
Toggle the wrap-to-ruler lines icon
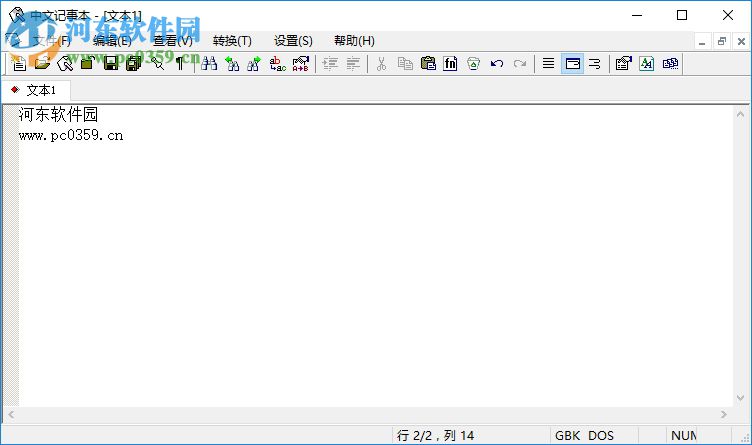click(x=595, y=63)
